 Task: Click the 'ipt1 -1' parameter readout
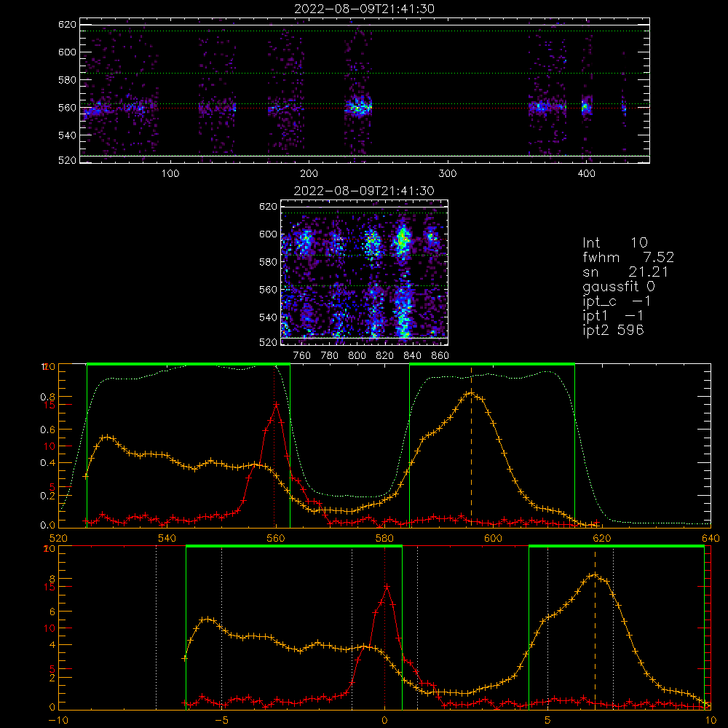coord(613,316)
